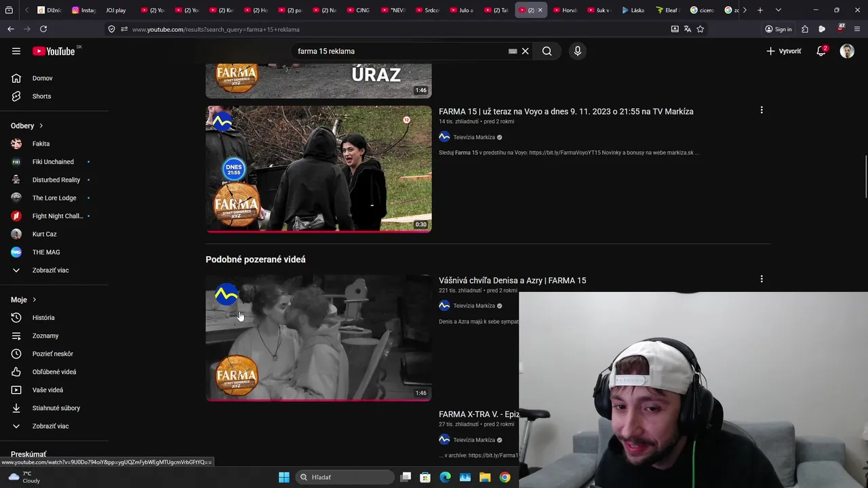
Task: Open more options for the Voyo video
Action: [762, 110]
